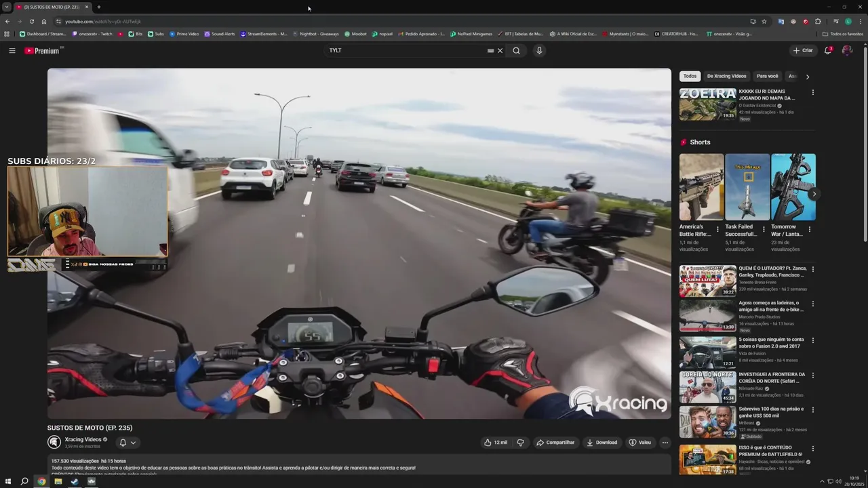Image resolution: width=868 pixels, height=488 pixels.
Task: Reload the page in Chrome
Action: (31, 22)
